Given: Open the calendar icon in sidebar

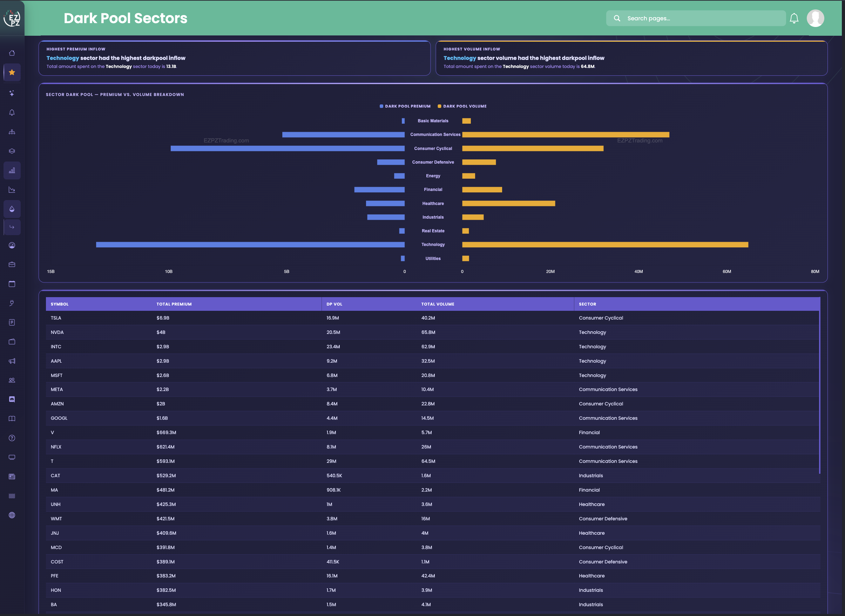Looking at the screenshot, I should pos(12,284).
